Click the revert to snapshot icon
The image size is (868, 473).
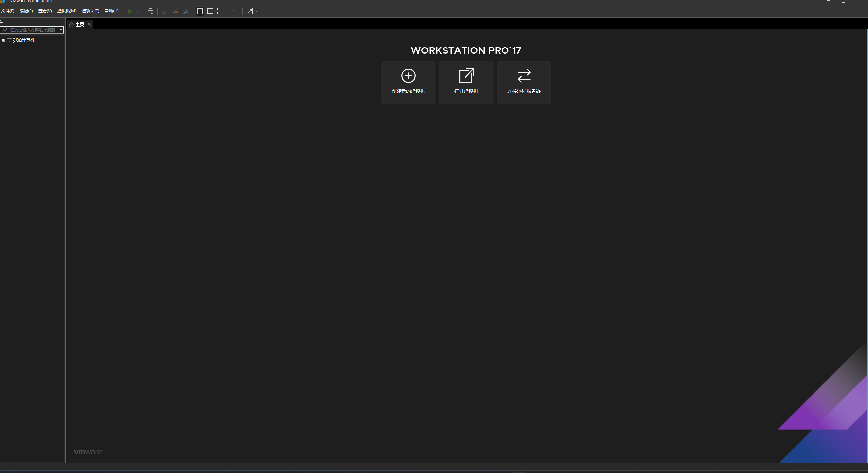click(x=175, y=11)
